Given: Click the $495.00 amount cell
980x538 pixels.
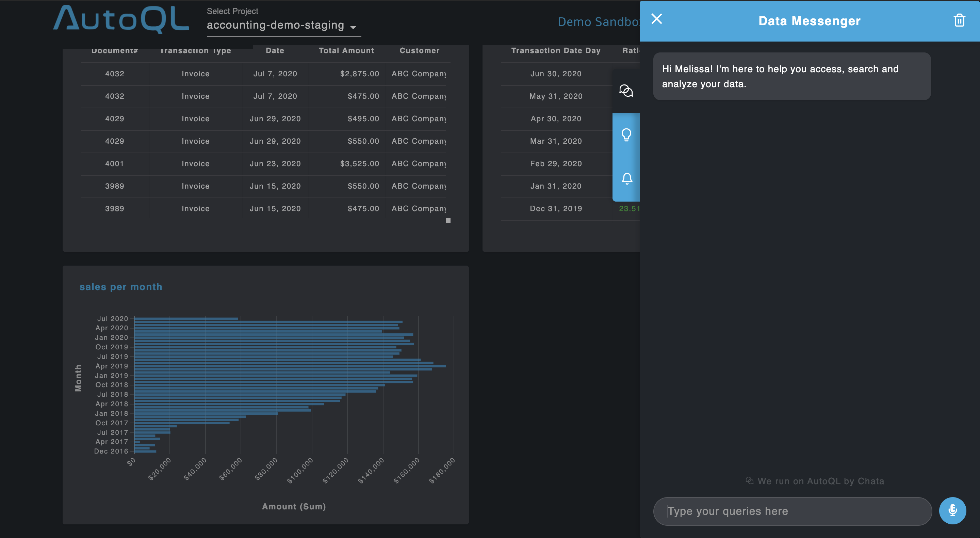Looking at the screenshot, I should click(363, 119).
